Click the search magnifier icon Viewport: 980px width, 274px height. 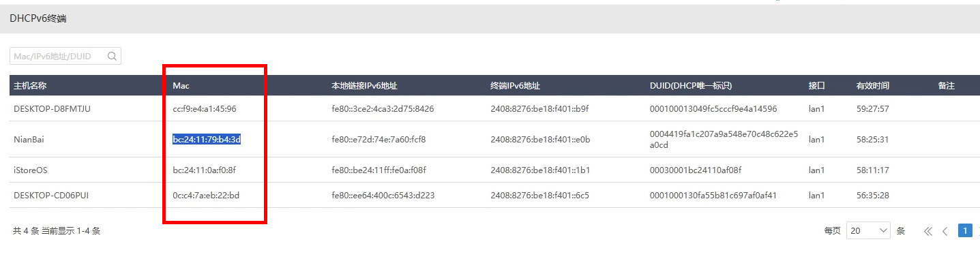click(113, 57)
